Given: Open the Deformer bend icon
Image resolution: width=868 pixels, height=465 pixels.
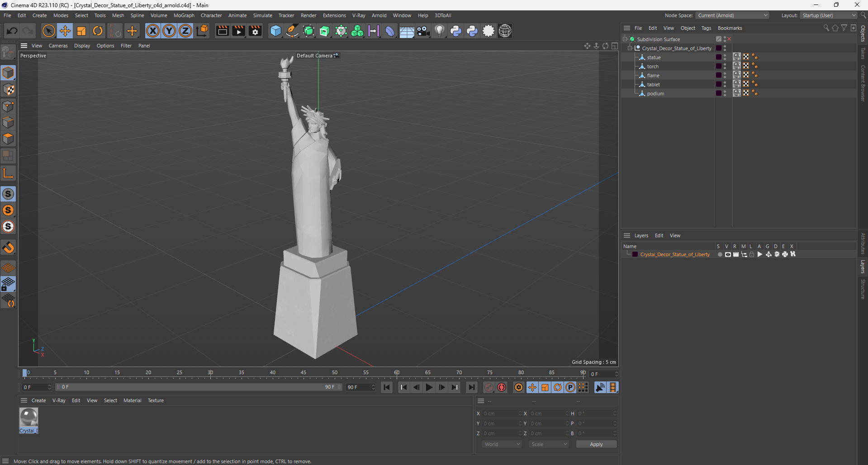Looking at the screenshot, I should 390,31.
